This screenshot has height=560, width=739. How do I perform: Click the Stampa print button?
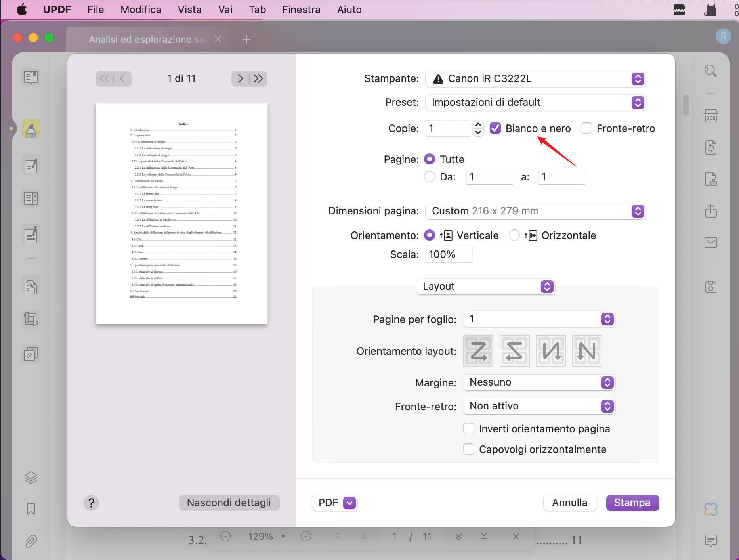[632, 503]
